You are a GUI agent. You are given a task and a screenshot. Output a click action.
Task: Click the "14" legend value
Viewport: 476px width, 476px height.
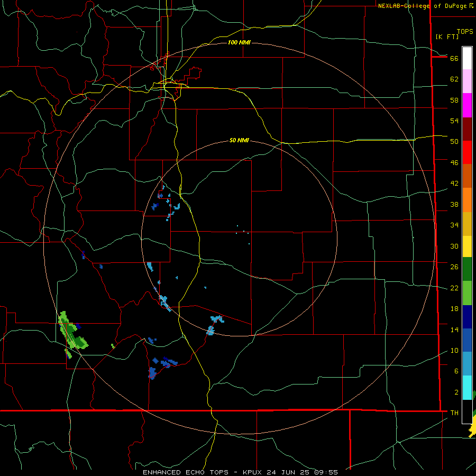(454, 329)
